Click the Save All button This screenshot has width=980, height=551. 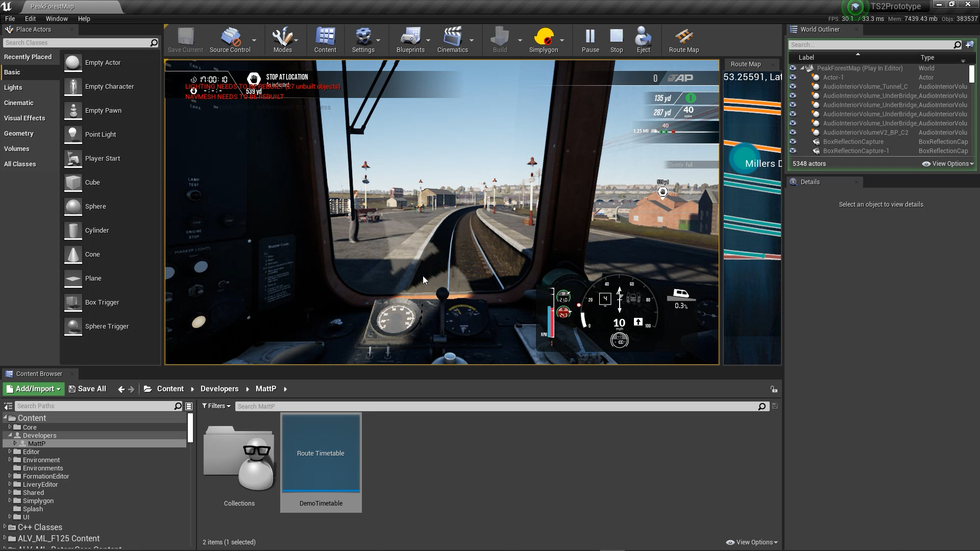87,389
